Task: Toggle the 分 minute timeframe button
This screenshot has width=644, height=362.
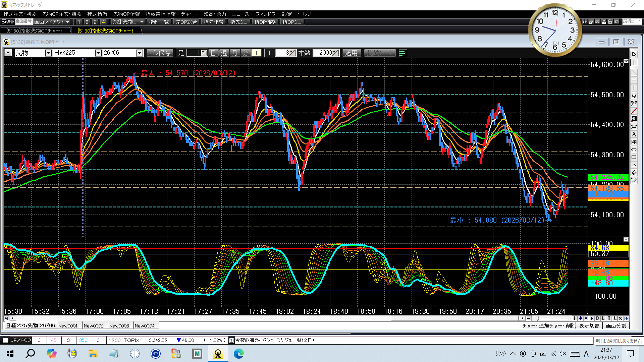Action: [246, 53]
